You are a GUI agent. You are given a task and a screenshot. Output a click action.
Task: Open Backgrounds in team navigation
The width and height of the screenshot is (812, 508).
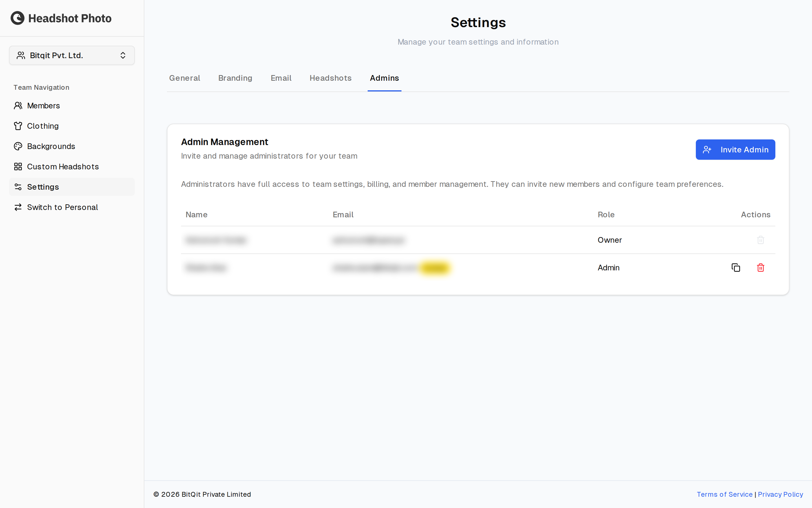(x=72, y=146)
